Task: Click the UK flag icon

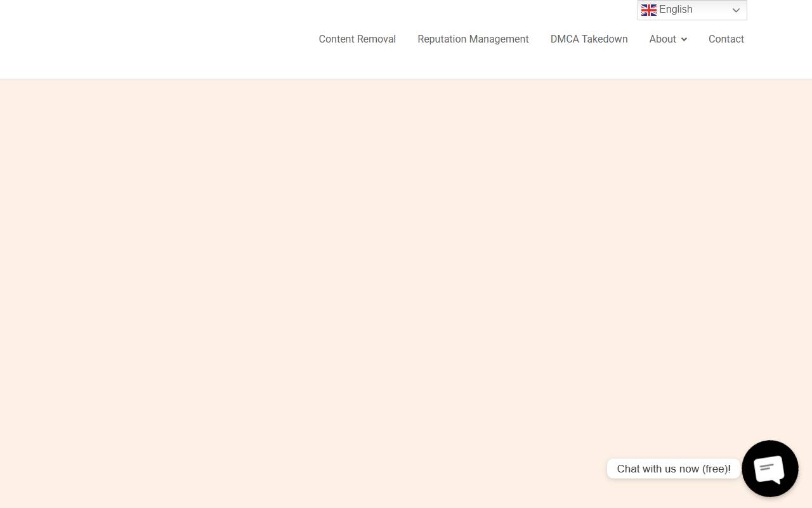Action: point(648,10)
